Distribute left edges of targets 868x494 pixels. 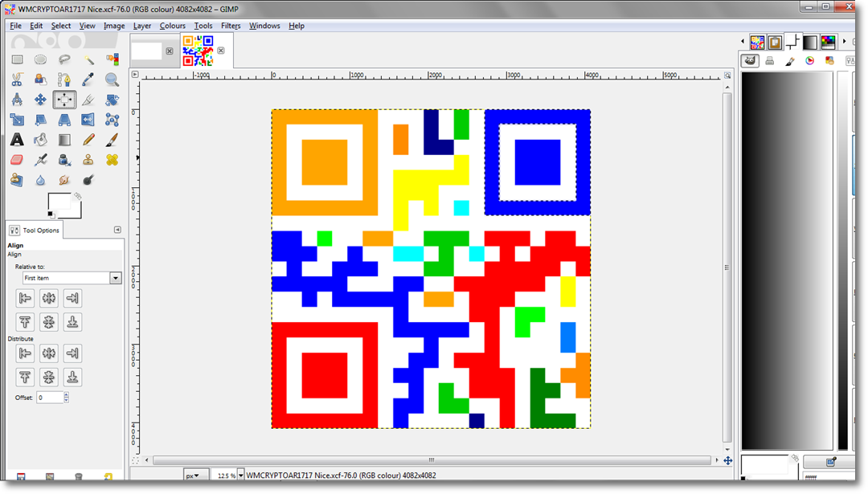(25, 353)
